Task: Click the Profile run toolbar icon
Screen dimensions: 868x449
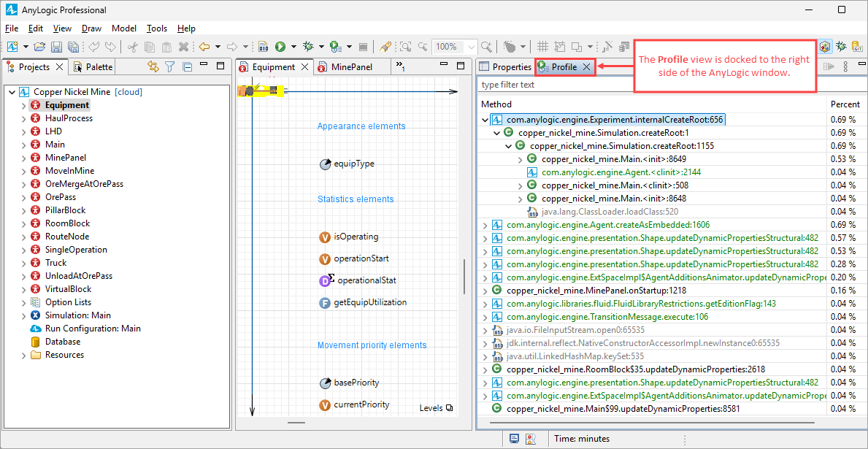Action: click(336, 47)
